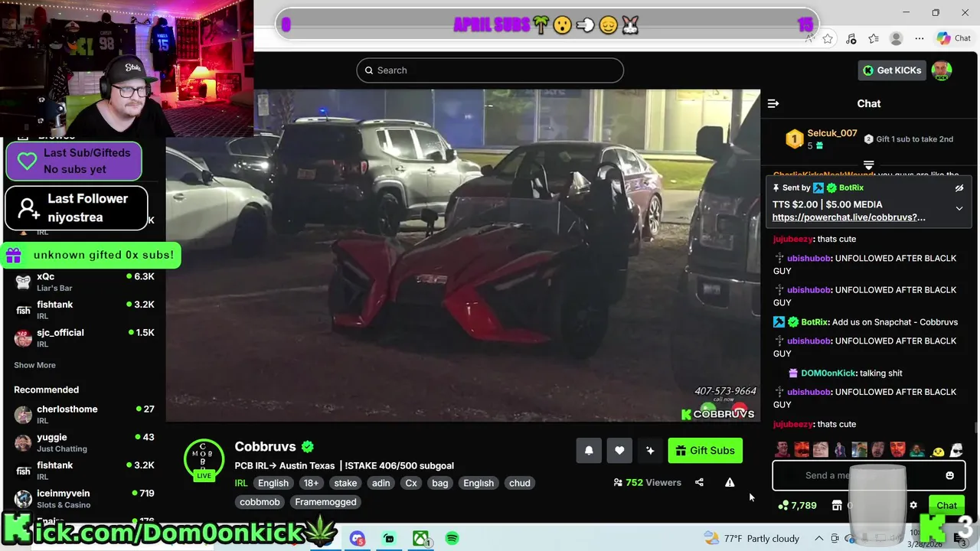The height and width of the screenshot is (551, 980).
Task: Select the 18+ tag
Action: pos(311,483)
